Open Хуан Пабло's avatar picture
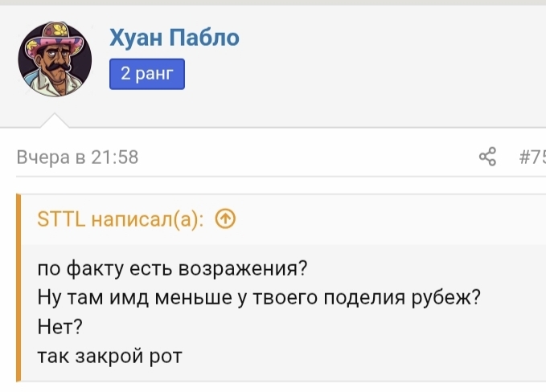 [55, 59]
